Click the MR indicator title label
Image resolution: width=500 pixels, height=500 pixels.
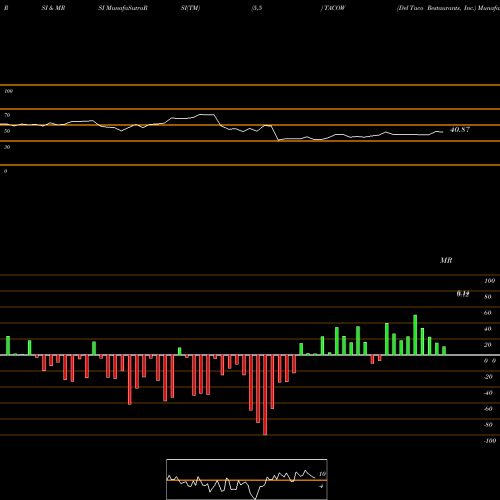[x=446, y=260]
